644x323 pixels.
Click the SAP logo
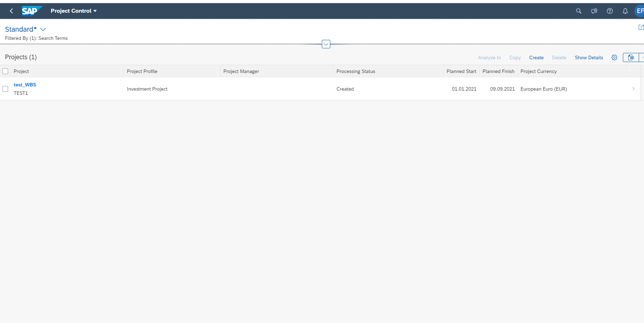pyautogui.click(x=32, y=11)
